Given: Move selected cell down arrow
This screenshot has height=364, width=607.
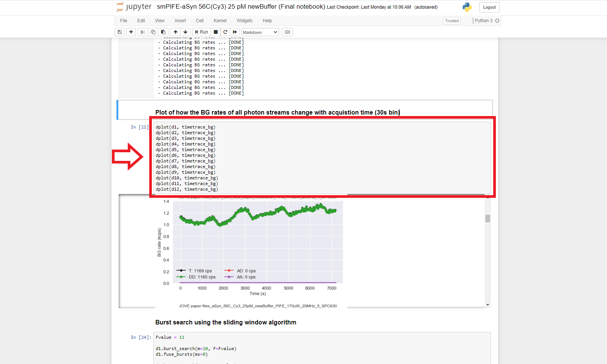Looking at the screenshot, I should [185, 32].
